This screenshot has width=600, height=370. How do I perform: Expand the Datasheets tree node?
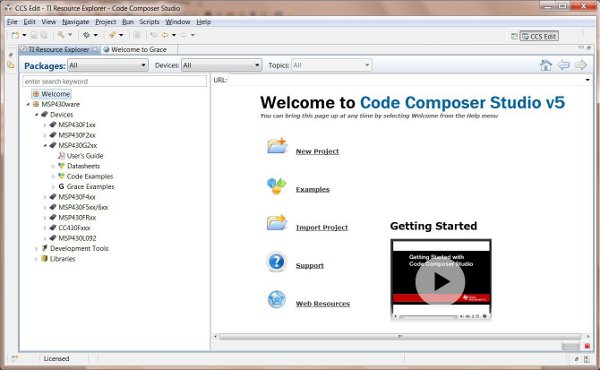pos(53,166)
